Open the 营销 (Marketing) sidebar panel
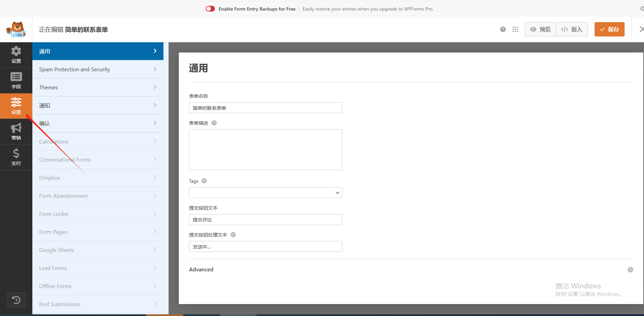The width and height of the screenshot is (644, 316). 16,132
